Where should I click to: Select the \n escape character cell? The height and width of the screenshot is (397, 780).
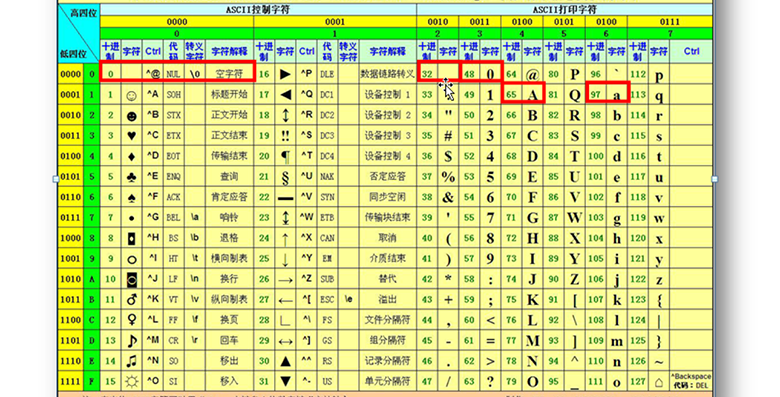click(x=195, y=279)
